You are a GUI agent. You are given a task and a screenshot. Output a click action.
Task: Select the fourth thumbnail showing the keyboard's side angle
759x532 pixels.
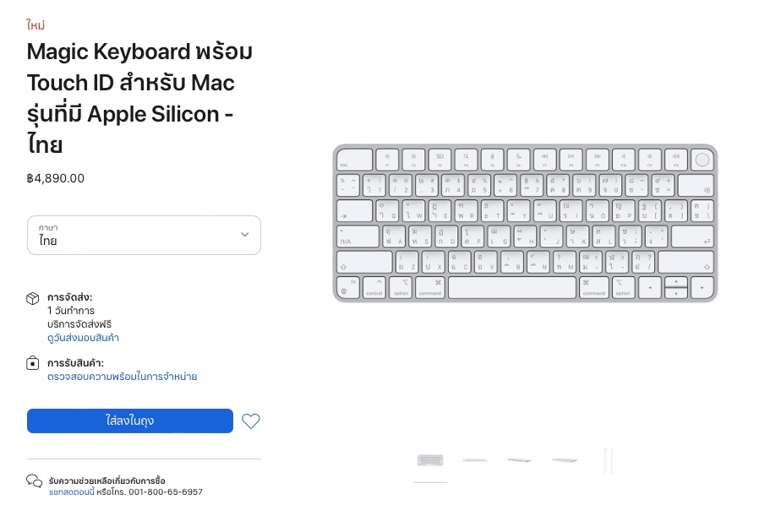pyautogui.click(x=562, y=460)
